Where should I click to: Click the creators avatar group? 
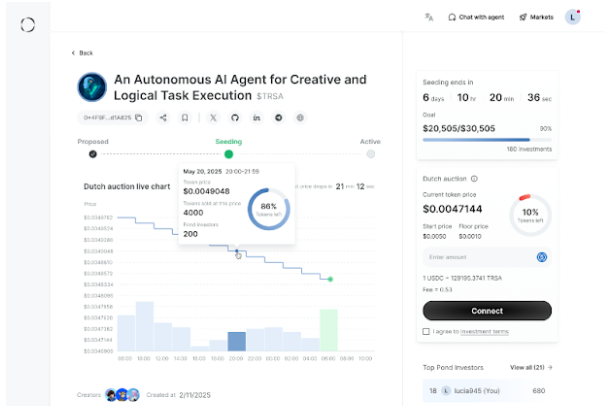[122, 395]
